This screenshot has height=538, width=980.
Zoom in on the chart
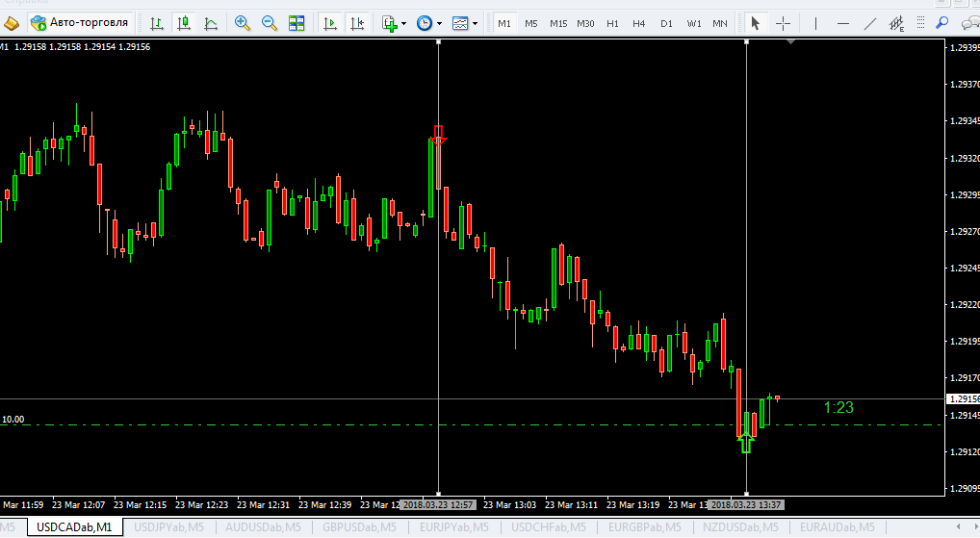tap(243, 24)
